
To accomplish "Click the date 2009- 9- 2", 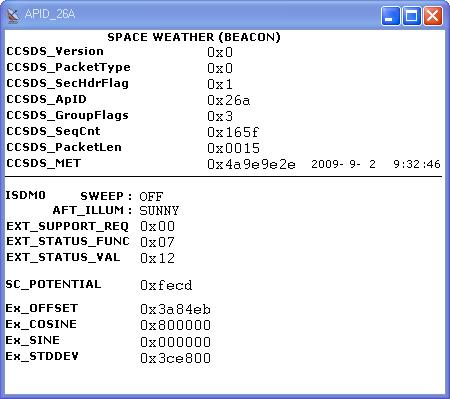I will [x=343, y=164].
